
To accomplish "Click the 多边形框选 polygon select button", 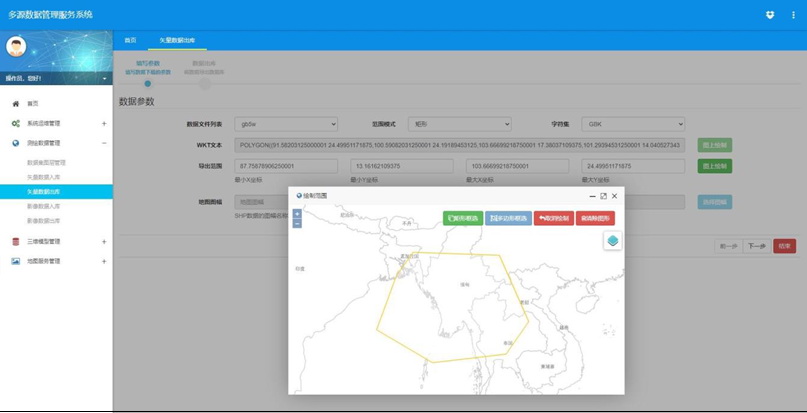I will [508, 218].
